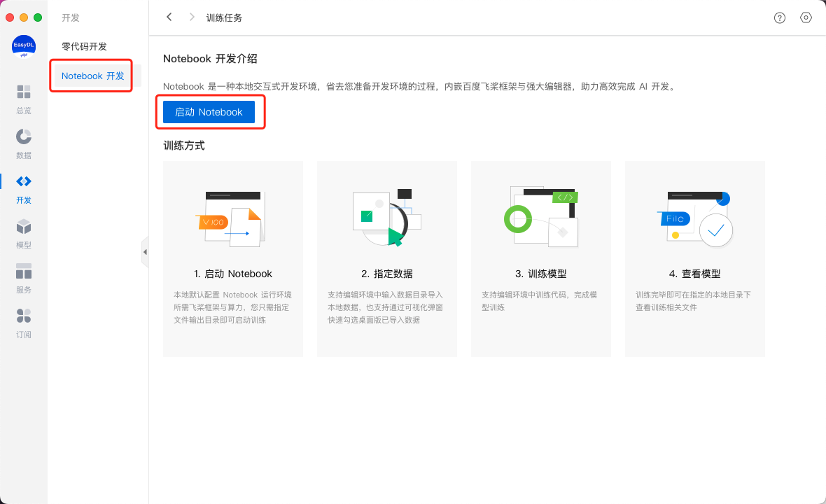Viewport: 826px width, 504px height.
Task: Select 零代码开发 in the submenu
Action: [84, 46]
